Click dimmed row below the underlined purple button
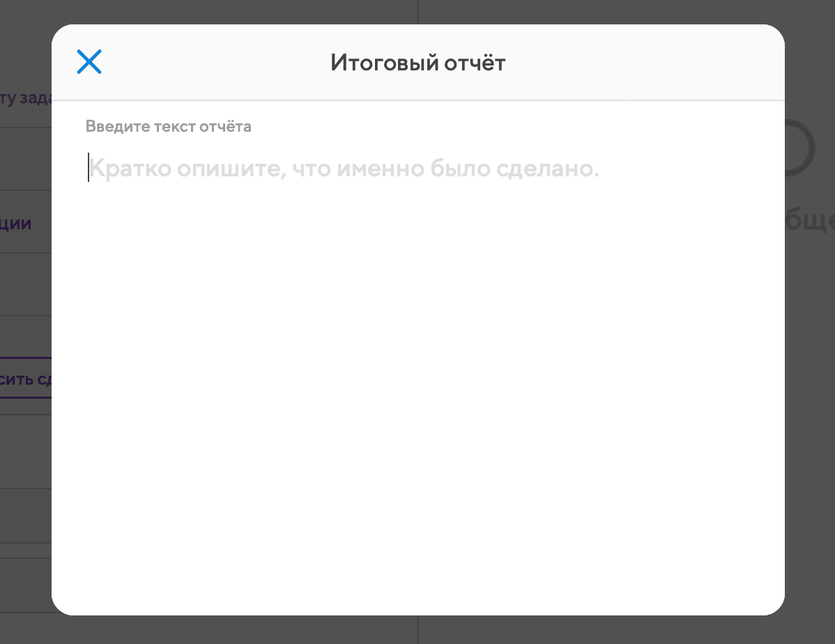 coord(26,452)
